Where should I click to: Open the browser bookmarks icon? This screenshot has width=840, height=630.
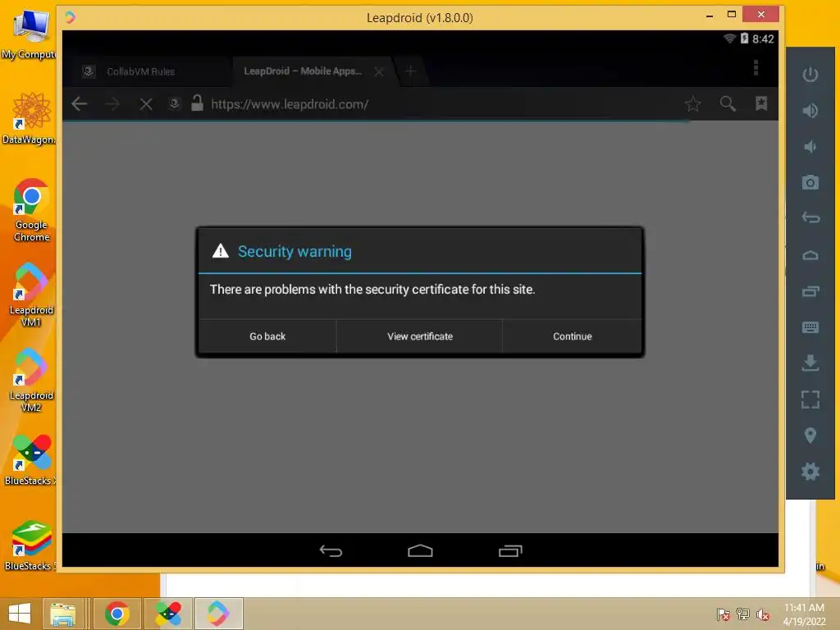click(x=761, y=103)
